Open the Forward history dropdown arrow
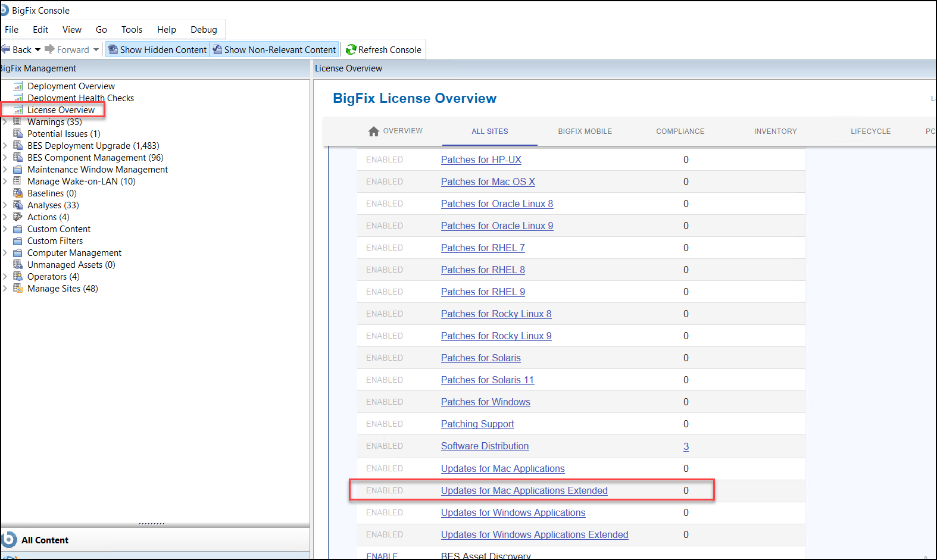937x560 pixels. (x=96, y=50)
